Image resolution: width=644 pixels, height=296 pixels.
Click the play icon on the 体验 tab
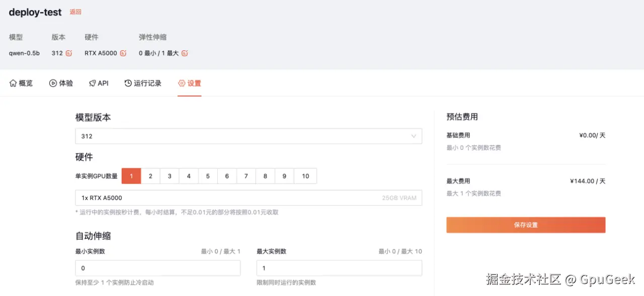coord(52,83)
